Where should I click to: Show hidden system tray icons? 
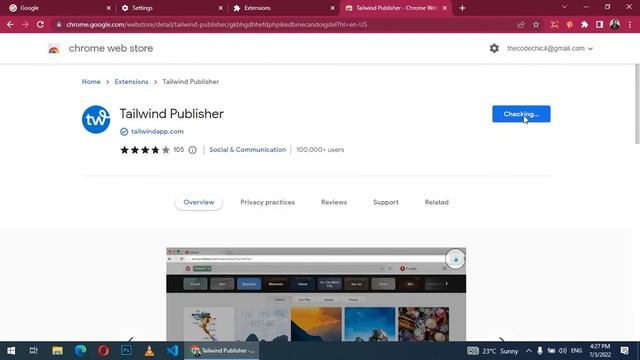(x=529, y=351)
